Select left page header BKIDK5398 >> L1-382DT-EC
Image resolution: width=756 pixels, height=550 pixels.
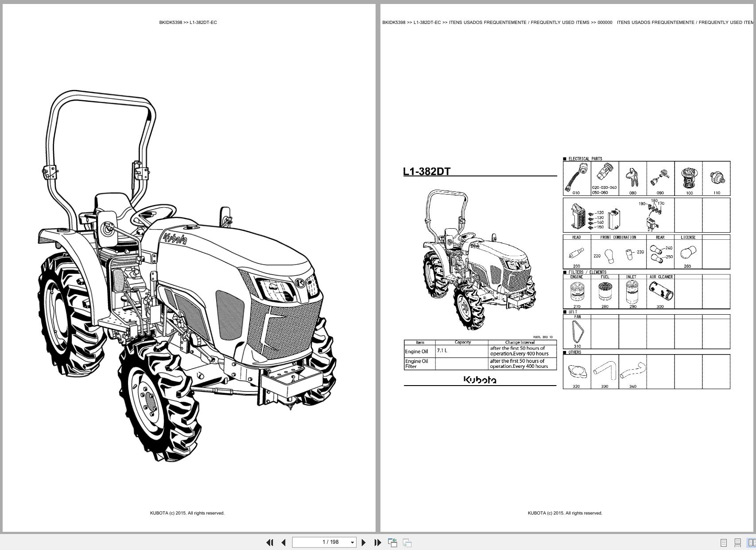tap(188, 22)
